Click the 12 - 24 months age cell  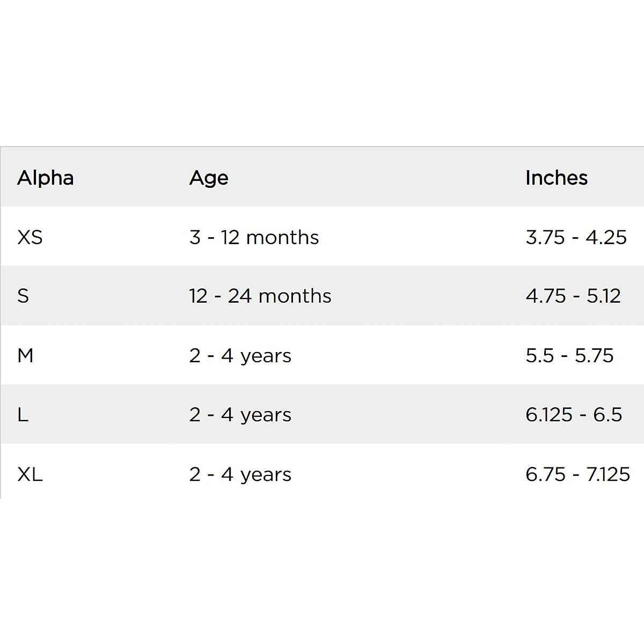(x=260, y=296)
